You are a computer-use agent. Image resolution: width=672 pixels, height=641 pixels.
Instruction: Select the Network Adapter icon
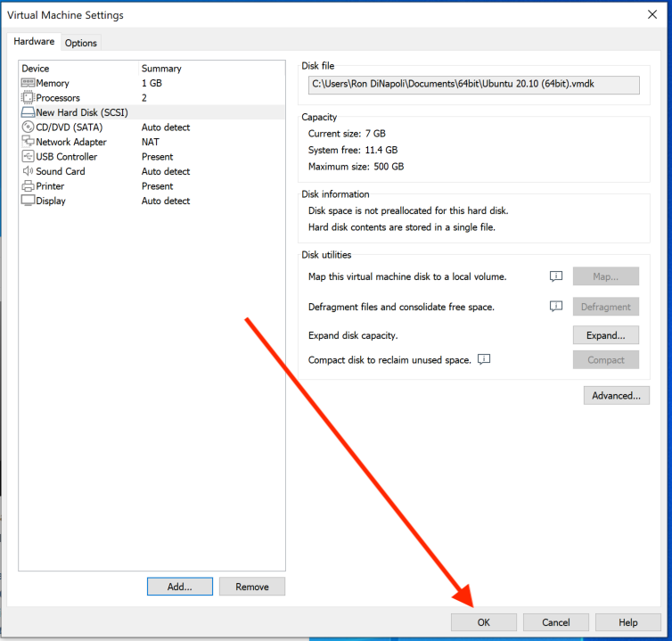pyautogui.click(x=28, y=142)
